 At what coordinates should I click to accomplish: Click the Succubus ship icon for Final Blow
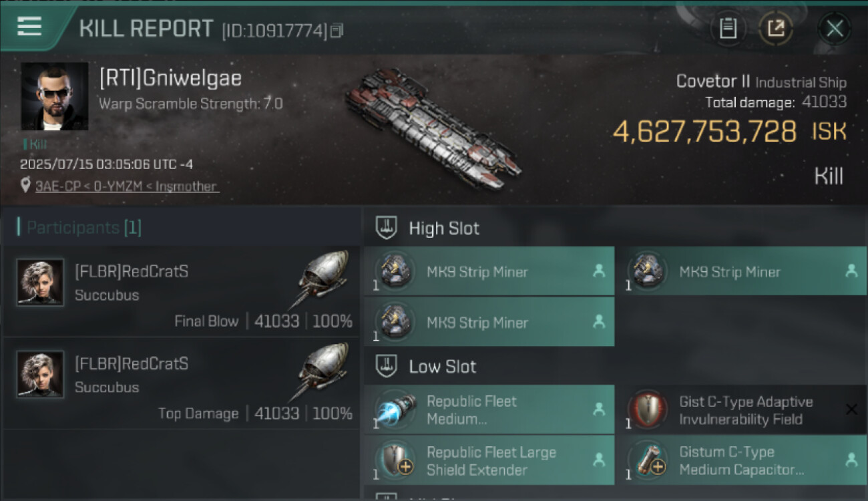(322, 278)
